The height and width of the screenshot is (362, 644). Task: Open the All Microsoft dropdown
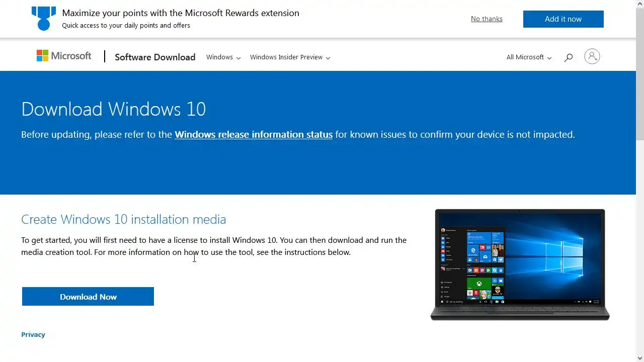pyautogui.click(x=529, y=57)
